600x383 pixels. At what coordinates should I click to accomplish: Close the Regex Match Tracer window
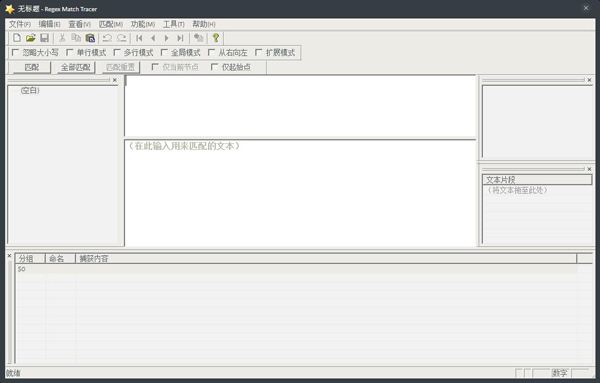pyautogui.click(x=586, y=8)
